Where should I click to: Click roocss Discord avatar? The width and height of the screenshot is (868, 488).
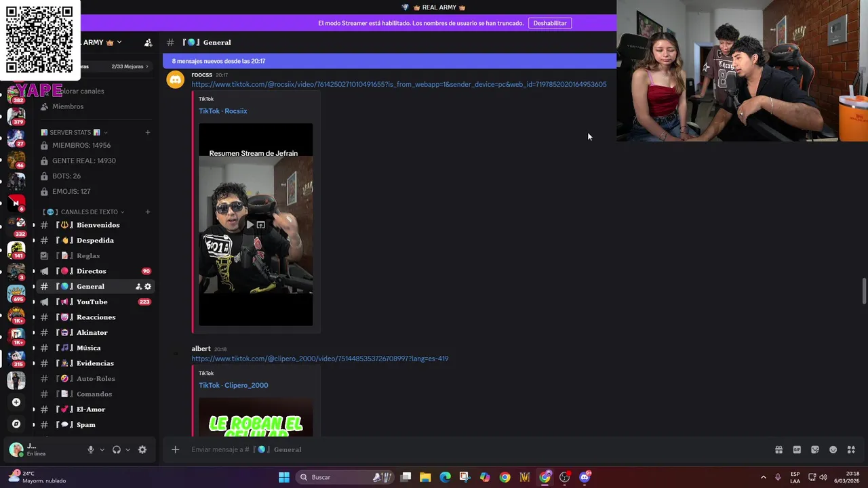[176, 80]
